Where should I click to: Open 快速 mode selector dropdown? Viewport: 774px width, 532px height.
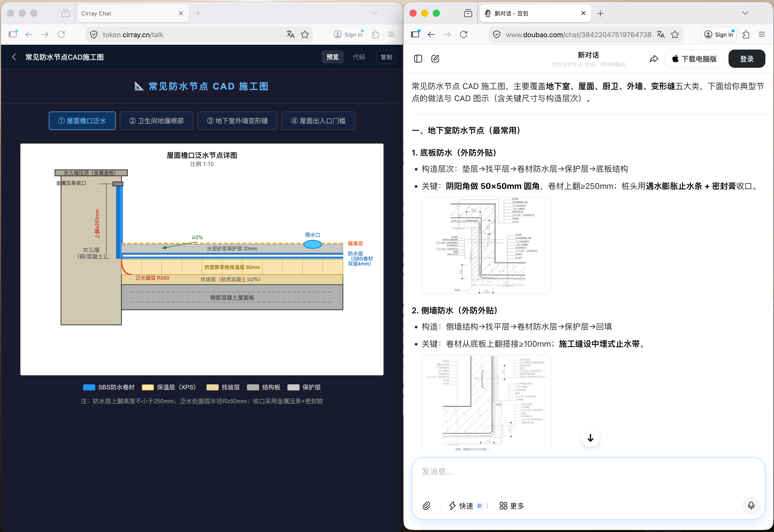(469, 506)
